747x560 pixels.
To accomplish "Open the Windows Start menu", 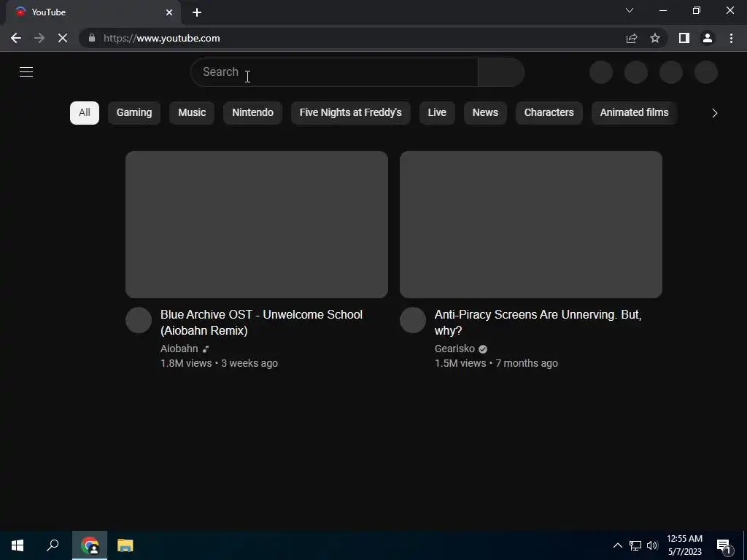I will pos(18,545).
